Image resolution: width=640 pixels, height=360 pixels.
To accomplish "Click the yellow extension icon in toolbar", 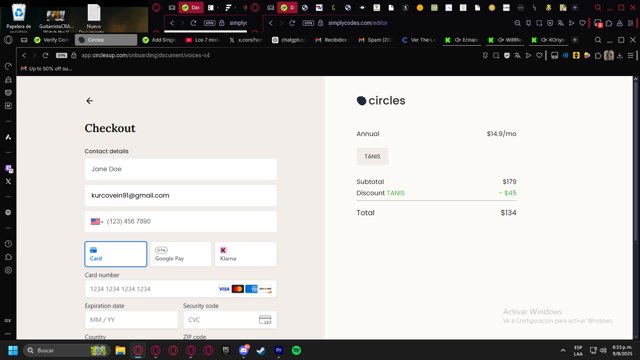I will point(576,55).
